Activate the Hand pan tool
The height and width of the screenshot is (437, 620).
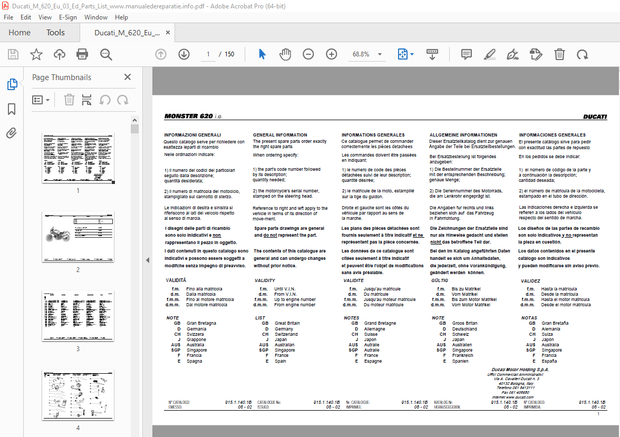[x=285, y=54]
